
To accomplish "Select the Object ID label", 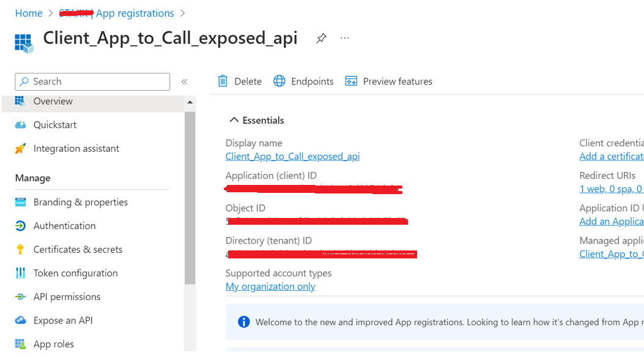I will click(x=245, y=208).
